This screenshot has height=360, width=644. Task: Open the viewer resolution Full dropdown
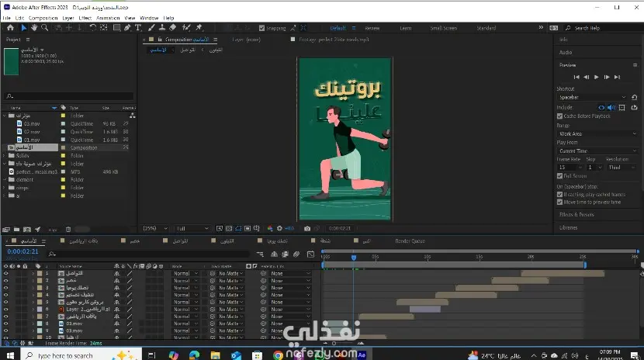point(192,228)
